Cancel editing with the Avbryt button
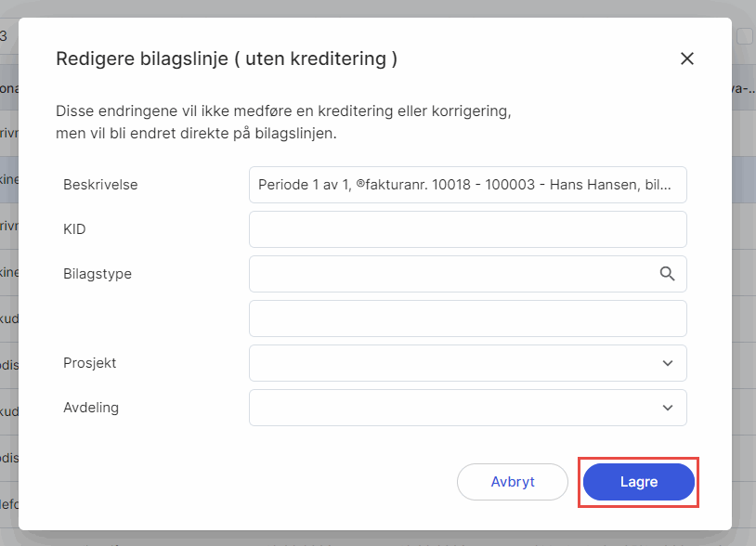This screenshot has height=546, width=756. [x=512, y=481]
